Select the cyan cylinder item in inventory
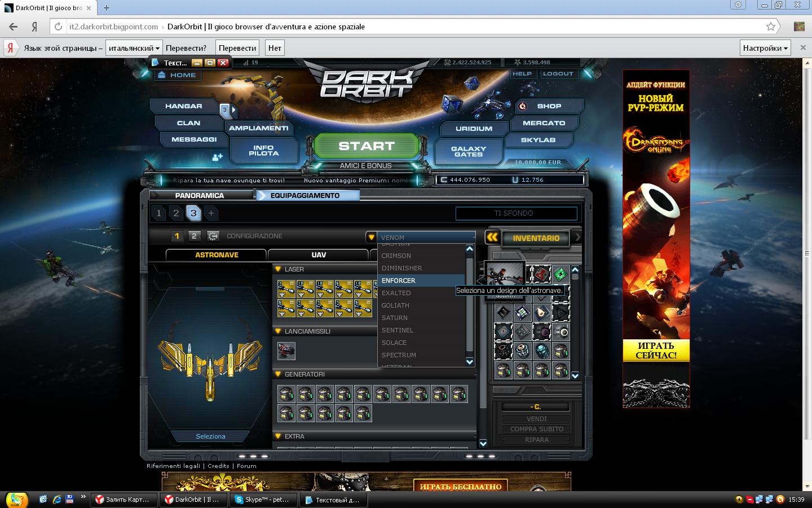The image size is (812, 508). pyautogui.click(x=541, y=351)
